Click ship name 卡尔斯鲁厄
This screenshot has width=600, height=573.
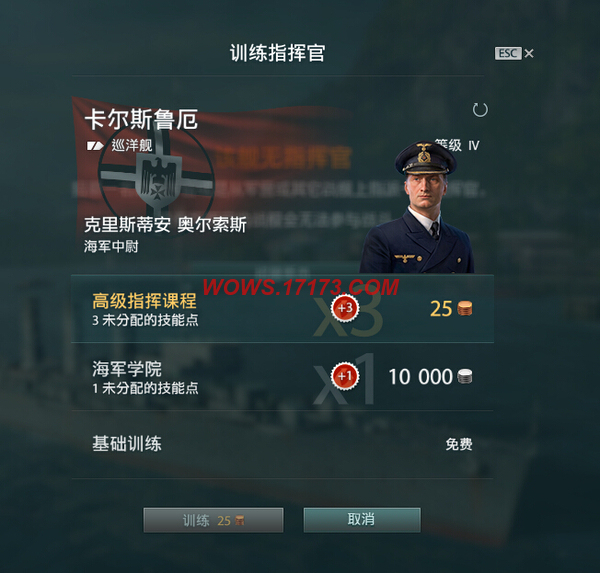(x=141, y=119)
